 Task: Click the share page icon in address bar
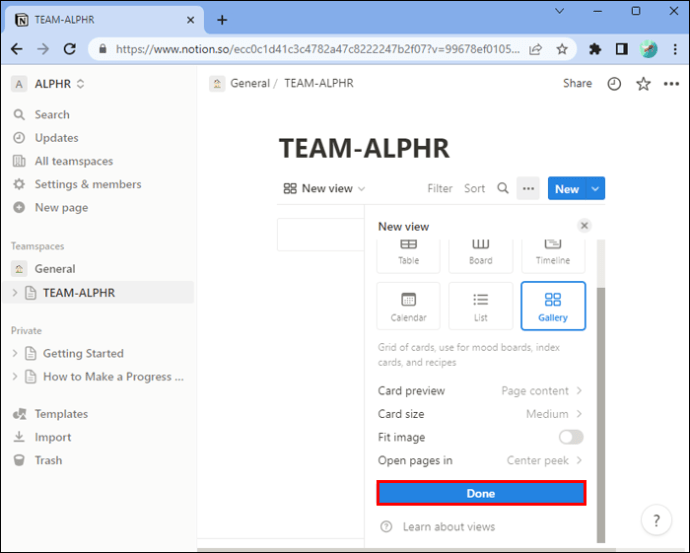(x=535, y=49)
